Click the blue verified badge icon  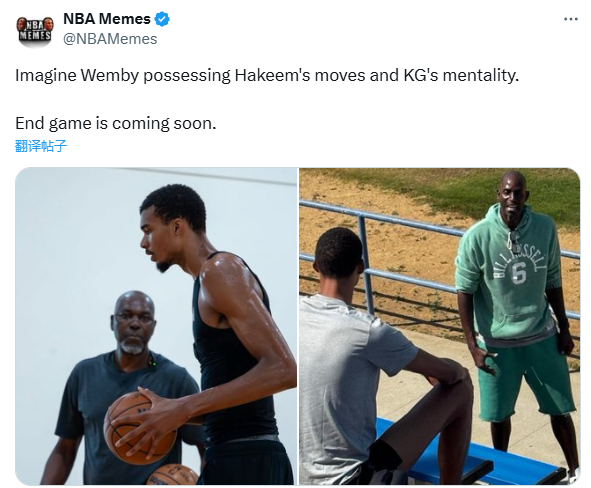(x=162, y=19)
